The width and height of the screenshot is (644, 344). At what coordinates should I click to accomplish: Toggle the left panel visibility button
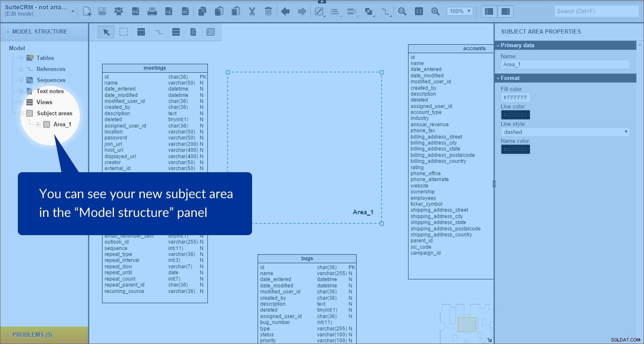(x=489, y=11)
